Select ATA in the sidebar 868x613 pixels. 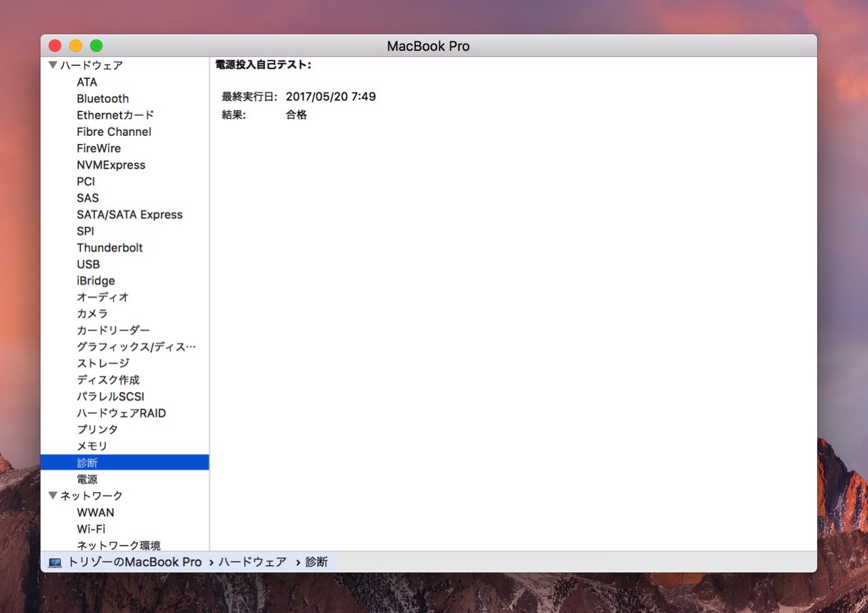coord(87,82)
